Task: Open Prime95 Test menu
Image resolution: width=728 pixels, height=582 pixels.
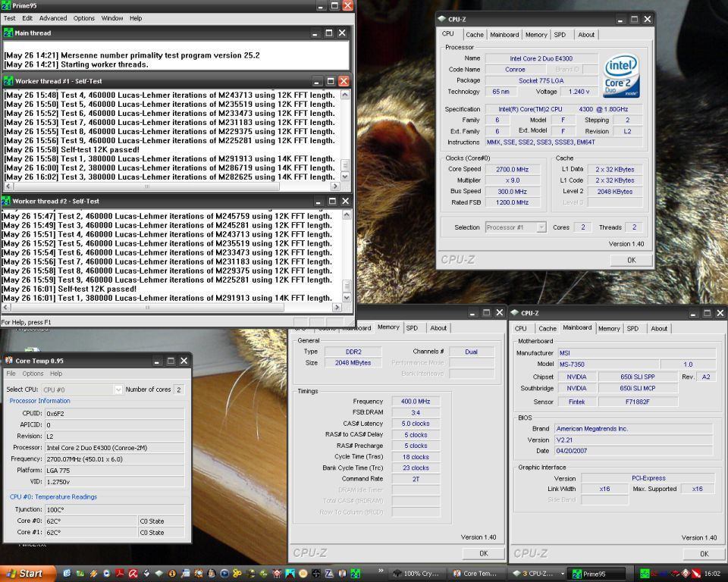Action: (9, 18)
